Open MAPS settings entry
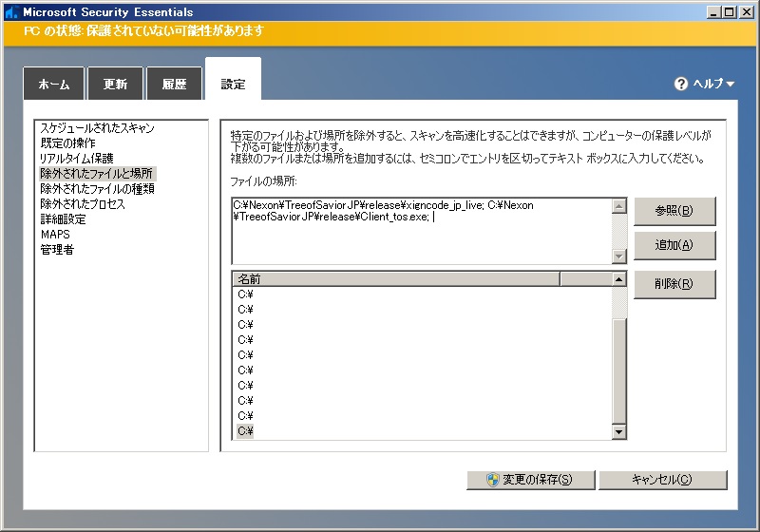The width and height of the screenshot is (760, 532). tap(55, 235)
